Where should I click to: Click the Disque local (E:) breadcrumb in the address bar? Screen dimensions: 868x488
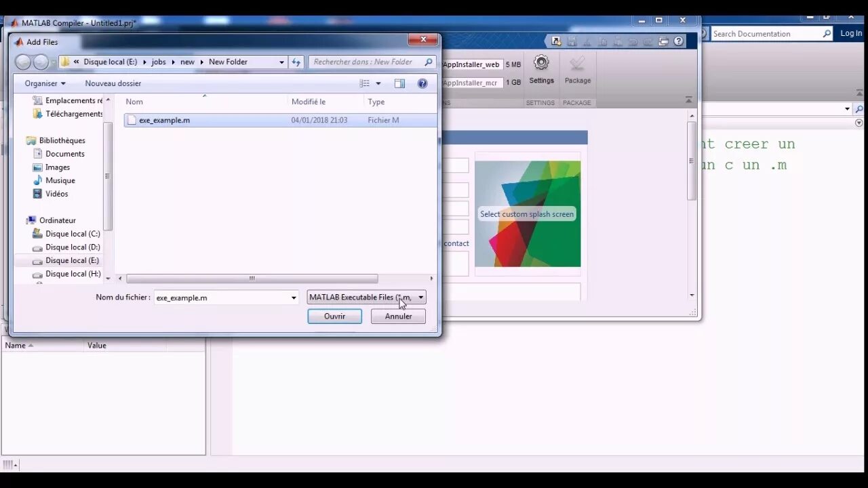(110, 62)
